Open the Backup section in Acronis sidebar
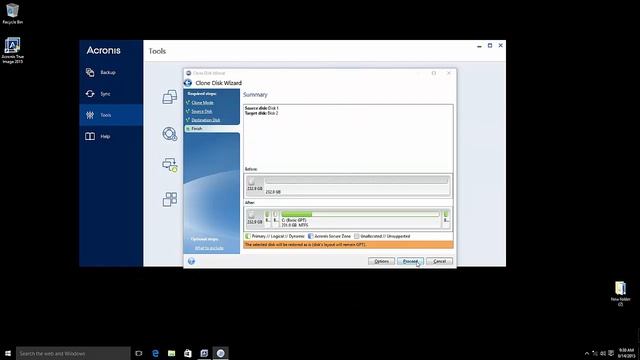This screenshot has width=640, height=360. tap(111, 73)
